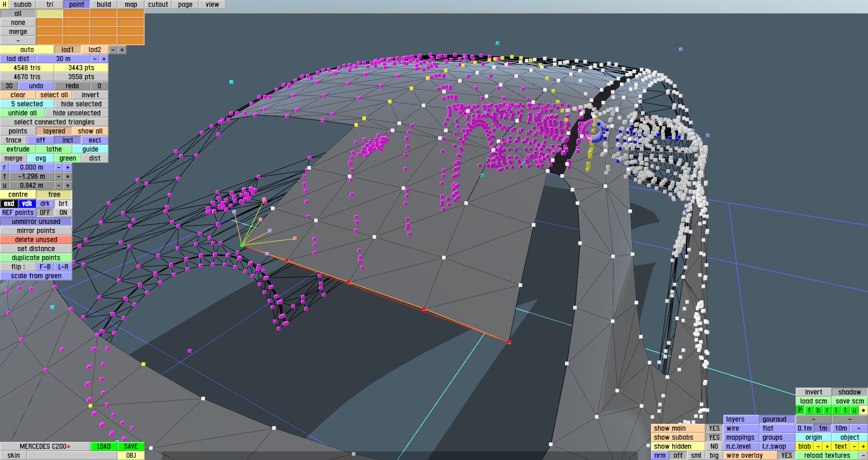Click the reload textures button

(827, 455)
